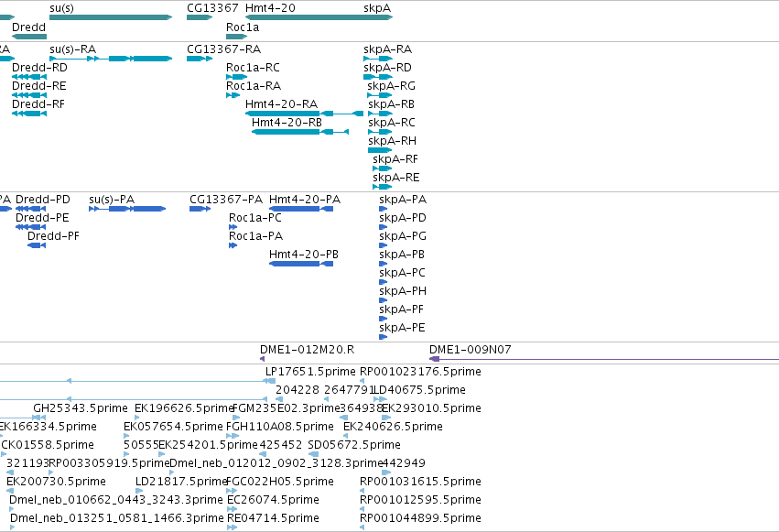Screen dimensions: 779x532
Task: Select the Dredd-RE transcript
Action: pyautogui.click(x=29, y=95)
